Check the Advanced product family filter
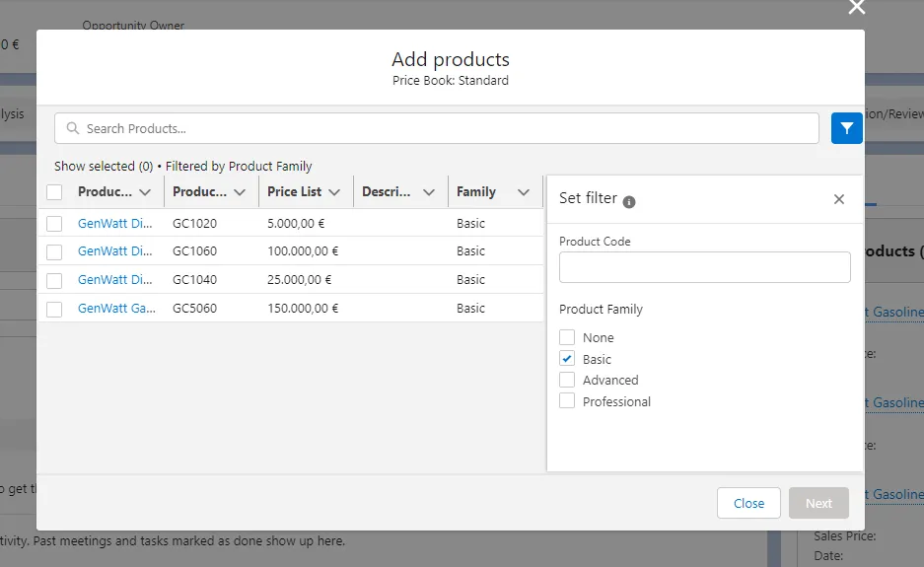Image resolution: width=924 pixels, height=567 pixels. [x=567, y=380]
